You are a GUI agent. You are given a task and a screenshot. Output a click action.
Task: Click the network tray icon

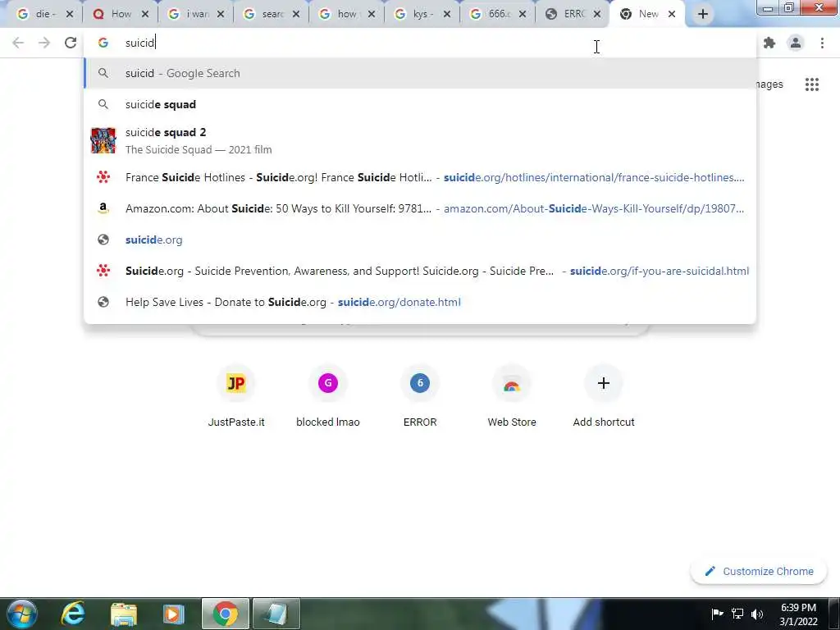(x=737, y=614)
